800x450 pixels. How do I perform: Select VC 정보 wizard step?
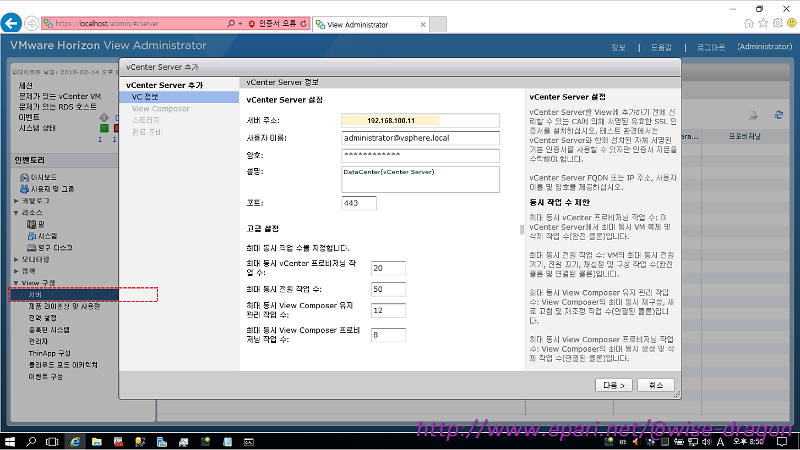tap(179, 97)
